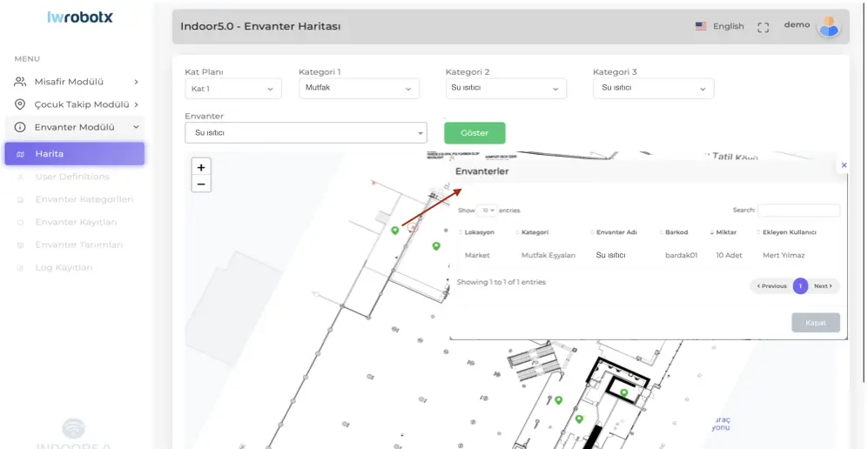The image size is (868, 449).
Task: Select Envanter Kategorileri in sidebar
Action: click(84, 199)
